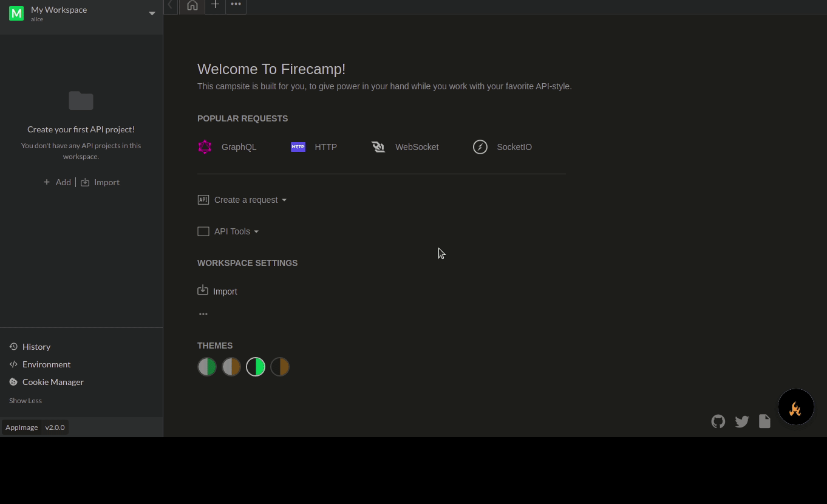Open Firecamp Twitter page icon
This screenshot has height=504, width=827.
click(742, 421)
